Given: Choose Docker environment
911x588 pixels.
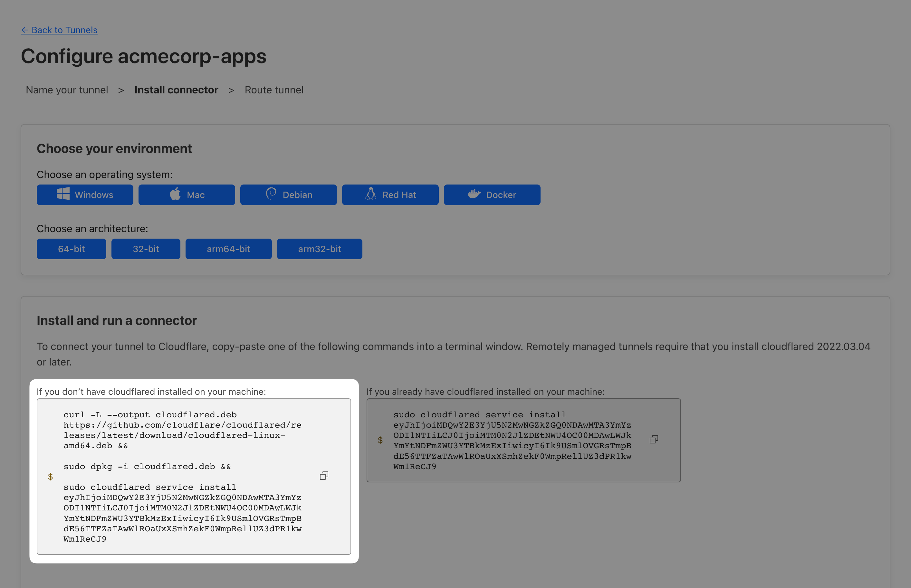Looking at the screenshot, I should click(492, 195).
